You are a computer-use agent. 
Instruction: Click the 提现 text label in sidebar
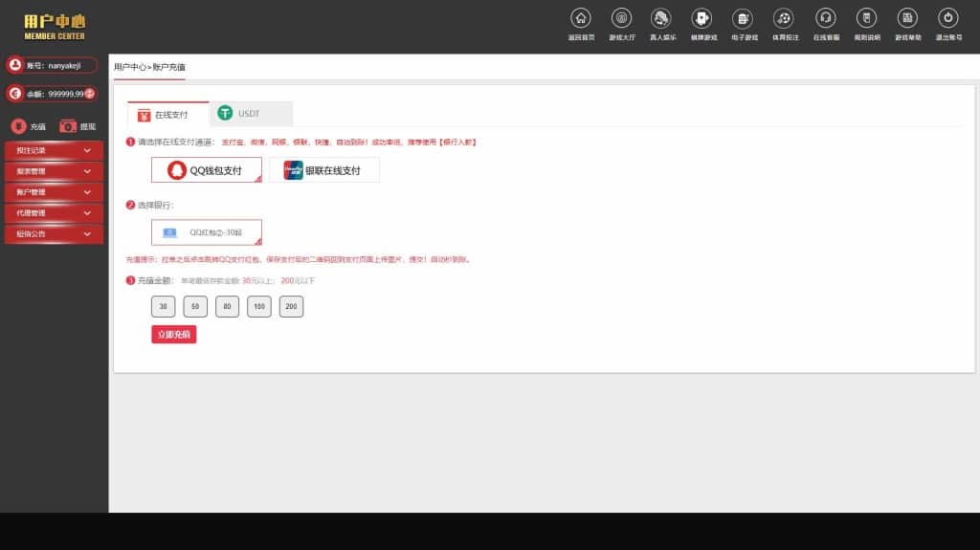(x=87, y=127)
